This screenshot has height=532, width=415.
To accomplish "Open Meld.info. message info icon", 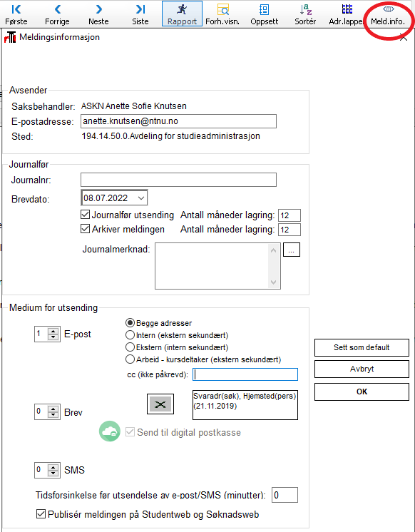I will pos(388,9).
